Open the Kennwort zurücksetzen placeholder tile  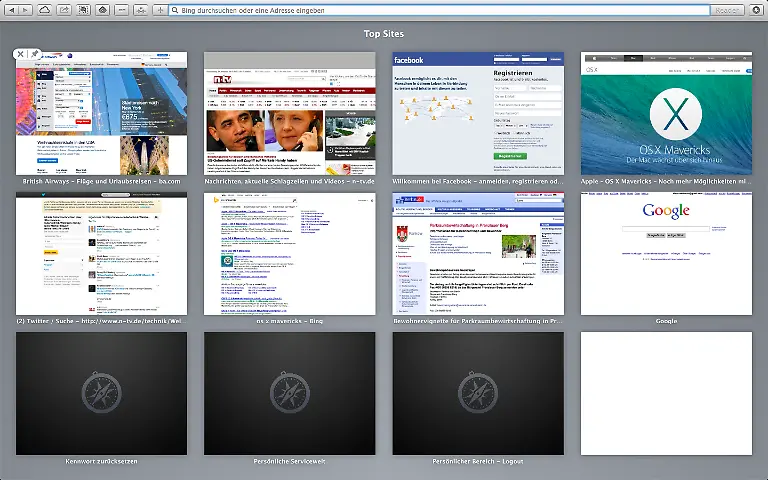point(101,393)
